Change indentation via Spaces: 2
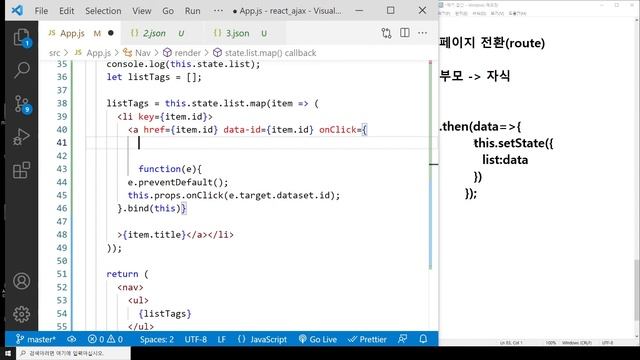Image resolution: width=640 pixels, height=360 pixels. click(x=157, y=339)
